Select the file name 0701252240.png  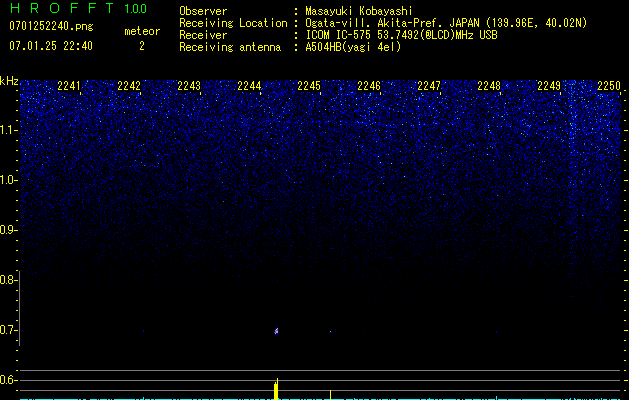(x=51, y=27)
